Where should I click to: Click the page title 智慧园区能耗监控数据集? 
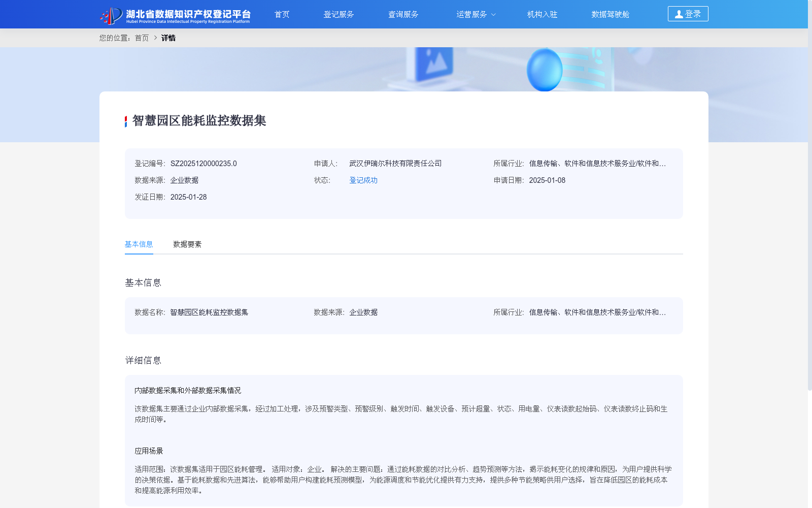coord(199,120)
